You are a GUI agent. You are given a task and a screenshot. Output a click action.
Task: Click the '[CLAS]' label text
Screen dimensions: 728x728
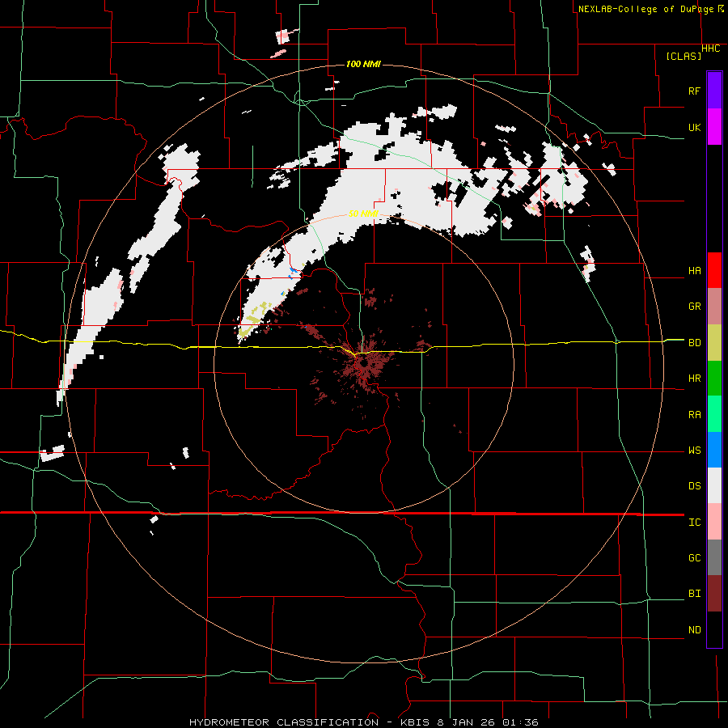click(x=684, y=56)
